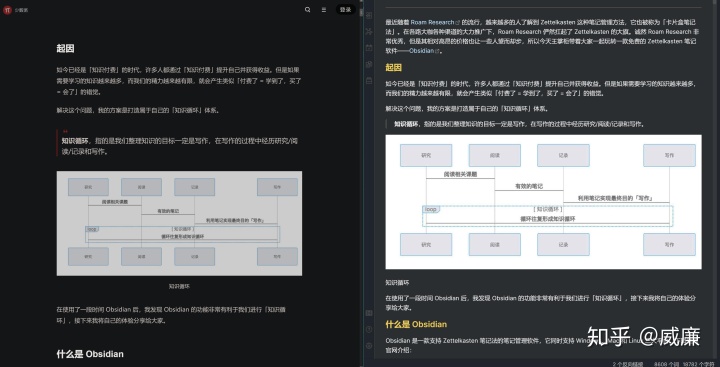720x367 pixels.
Task: Click the fifth Obsidian ribbon icon
Action: pos(369,81)
